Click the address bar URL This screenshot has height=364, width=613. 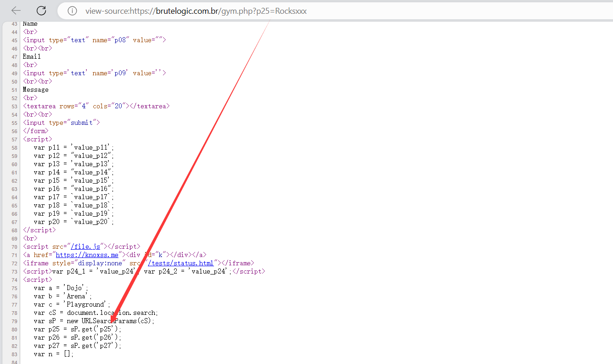pos(196,11)
